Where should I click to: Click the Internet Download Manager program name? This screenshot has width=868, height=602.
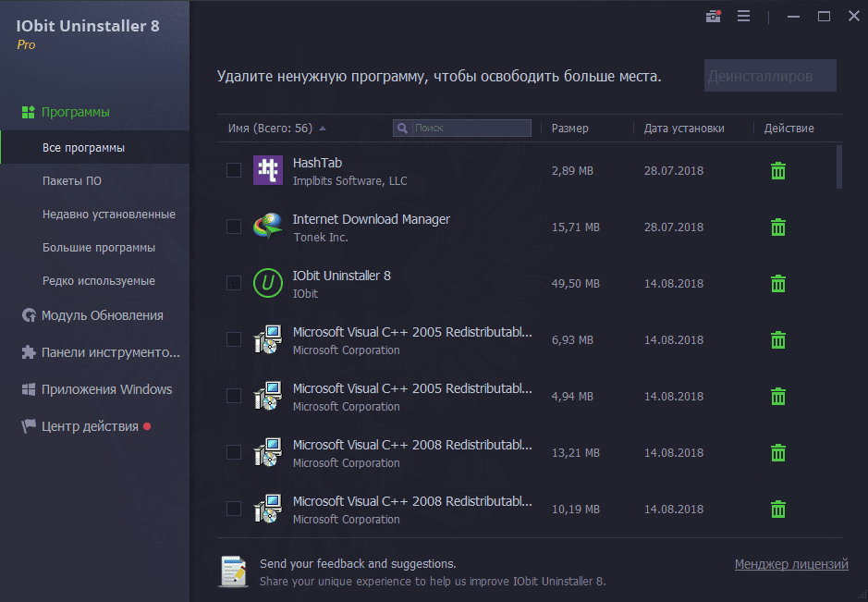tap(371, 219)
